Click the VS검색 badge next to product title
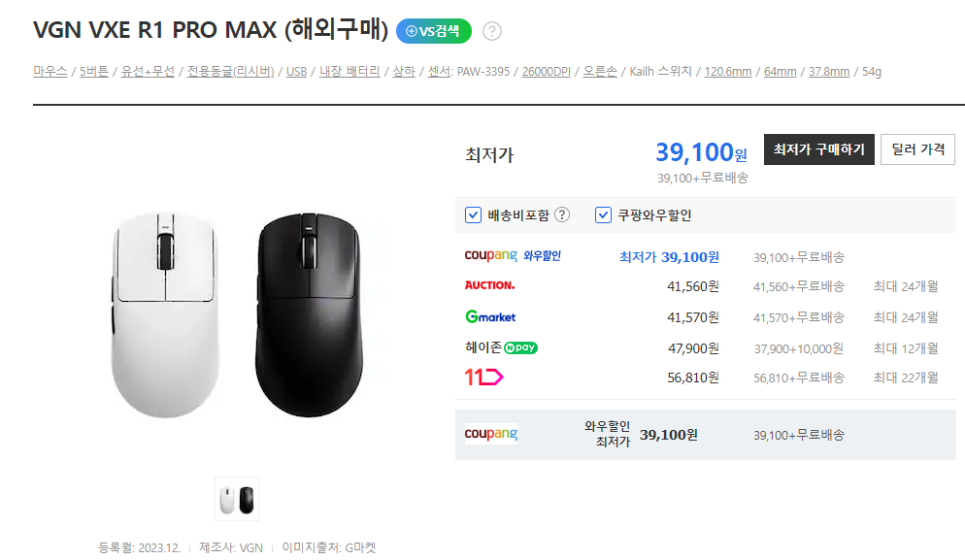This screenshot has width=965, height=560. (433, 30)
